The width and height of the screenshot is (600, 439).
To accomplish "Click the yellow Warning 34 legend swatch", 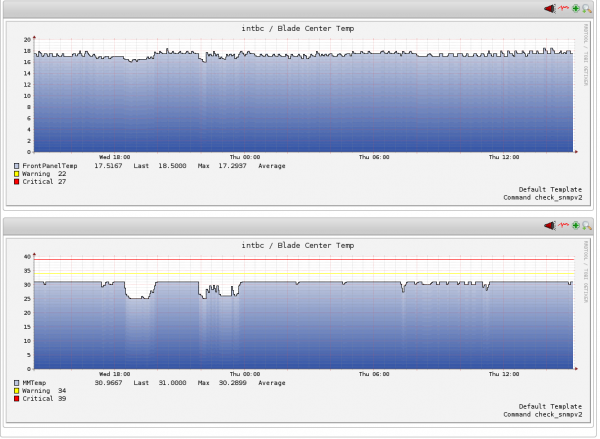I will pos(17,391).
